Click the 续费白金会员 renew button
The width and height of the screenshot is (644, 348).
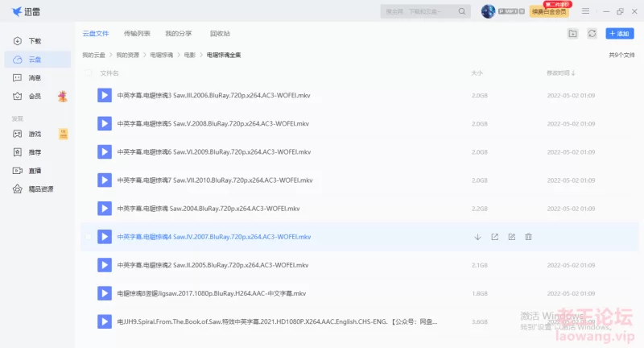[x=549, y=11]
